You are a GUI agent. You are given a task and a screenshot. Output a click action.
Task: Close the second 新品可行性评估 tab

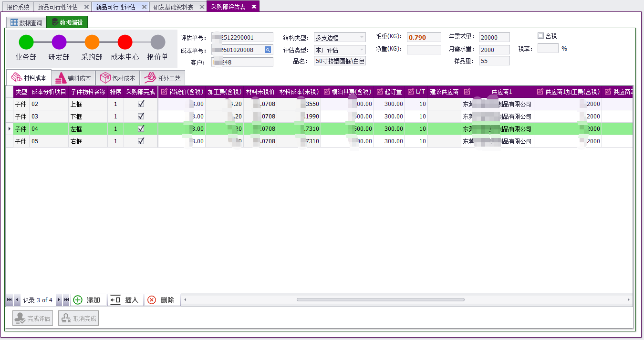coord(144,7)
